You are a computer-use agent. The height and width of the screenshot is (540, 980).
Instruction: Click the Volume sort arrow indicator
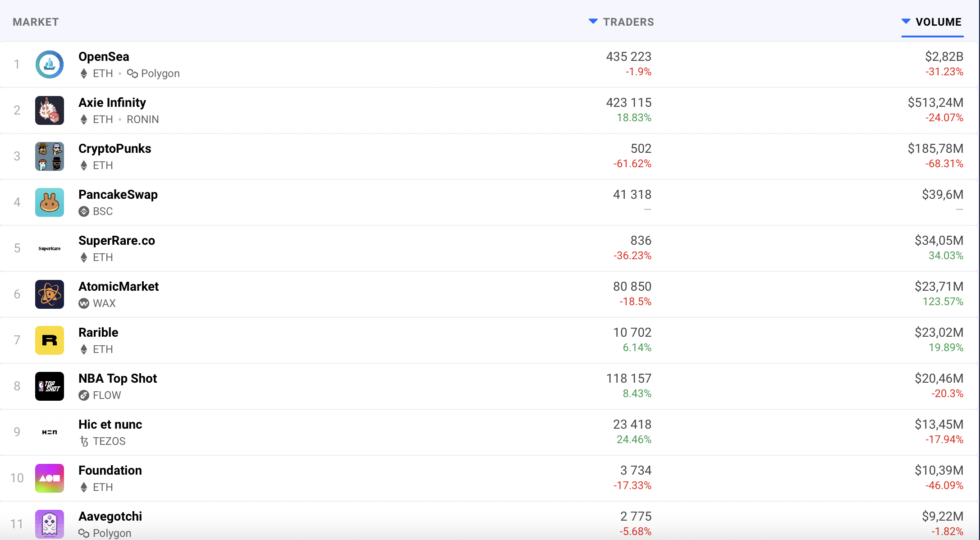[906, 21]
